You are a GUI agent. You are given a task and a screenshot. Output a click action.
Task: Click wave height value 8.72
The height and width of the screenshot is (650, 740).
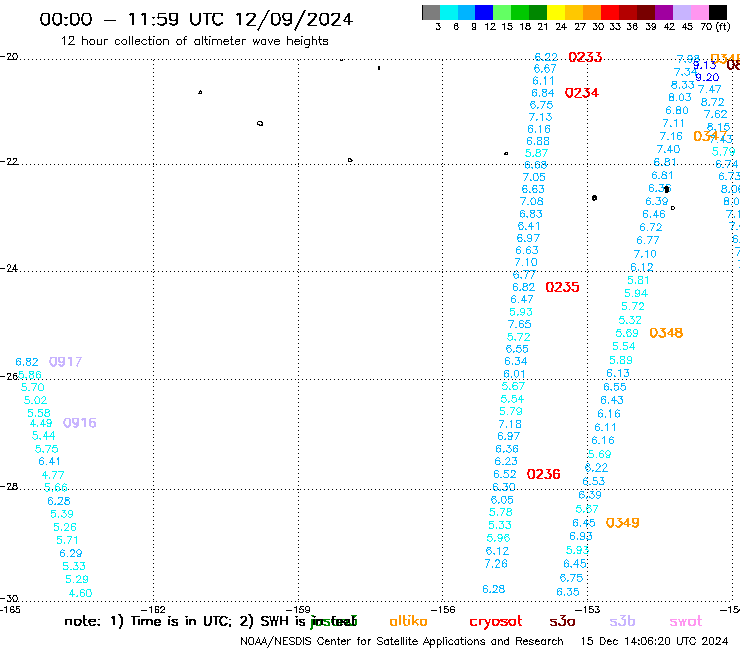coord(713,102)
